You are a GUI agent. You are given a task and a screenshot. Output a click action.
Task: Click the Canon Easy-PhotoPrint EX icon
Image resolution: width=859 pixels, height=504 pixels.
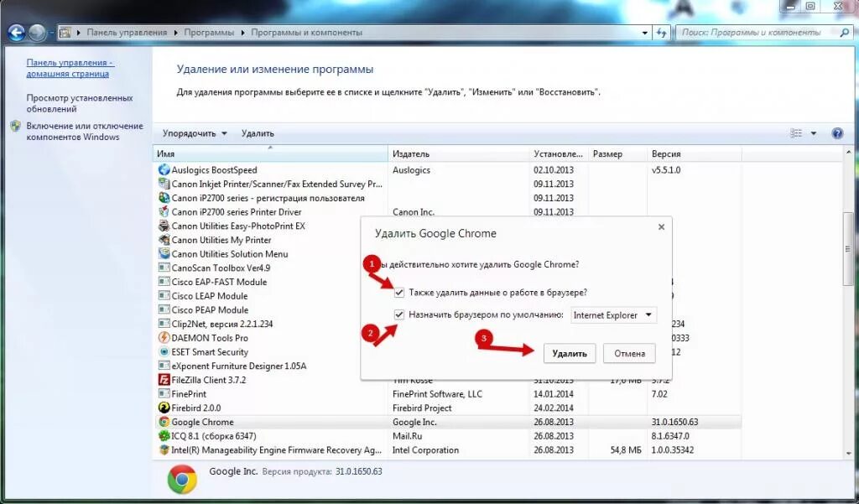164,226
